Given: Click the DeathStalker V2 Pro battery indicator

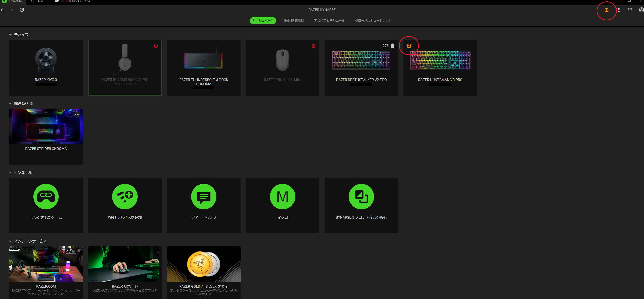Looking at the screenshot, I should click(392, 46).
